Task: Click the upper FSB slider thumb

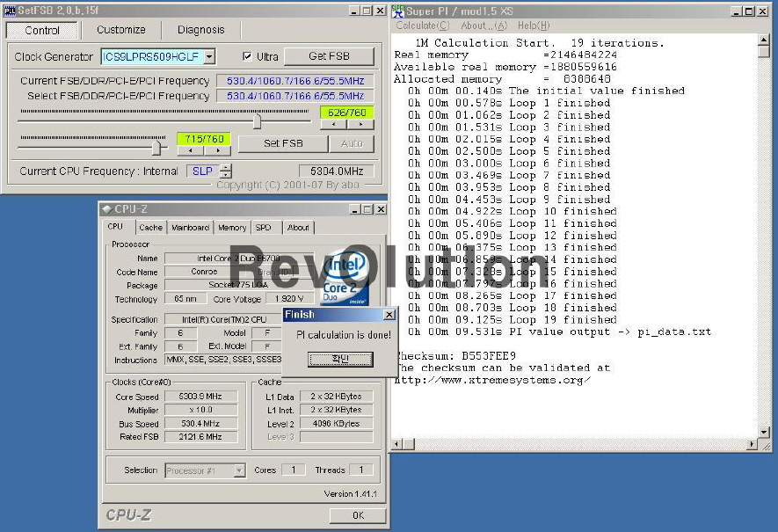Action: (257, 121)
